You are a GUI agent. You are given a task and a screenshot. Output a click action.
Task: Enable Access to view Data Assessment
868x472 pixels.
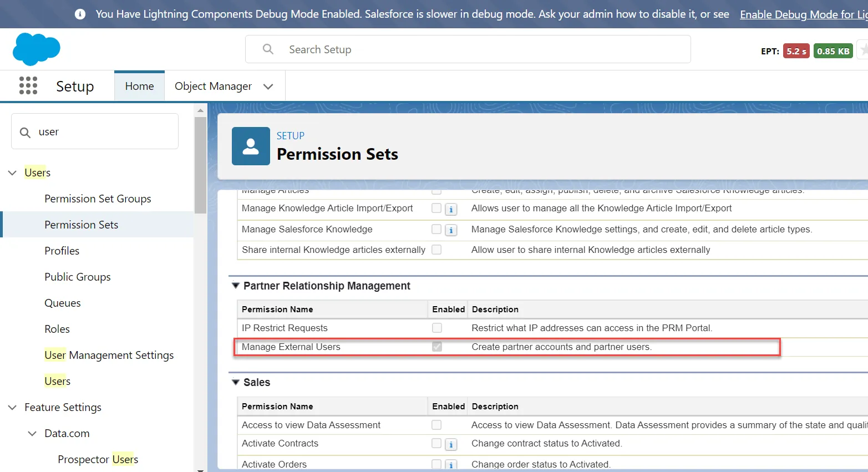point(436,425)
